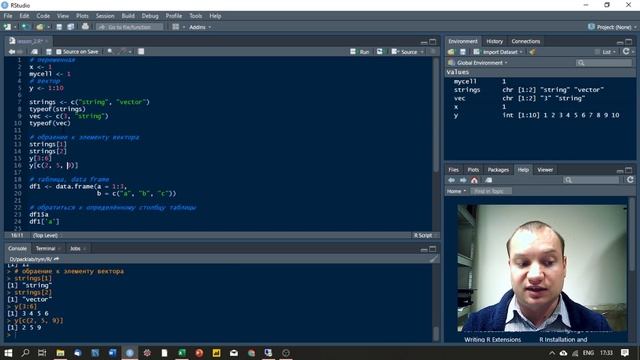Click the Print icon in main toolbar
The image size is (640, 360).
[x=85, y=27]
